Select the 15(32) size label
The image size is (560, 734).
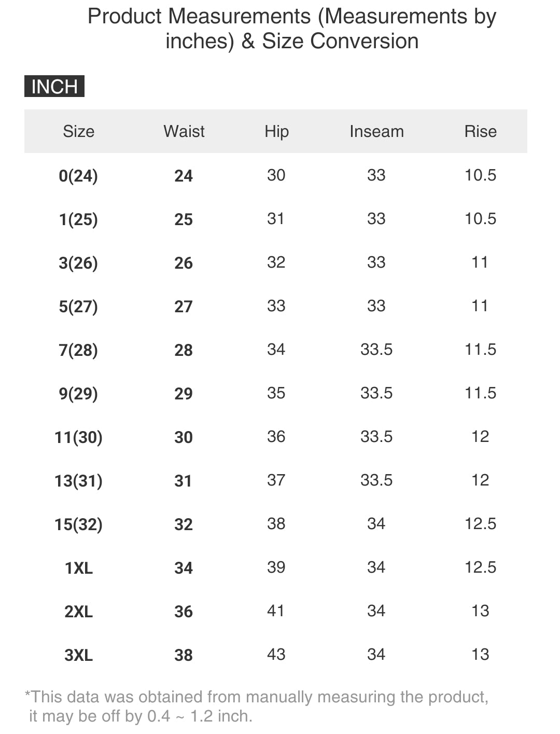(78, 524)
